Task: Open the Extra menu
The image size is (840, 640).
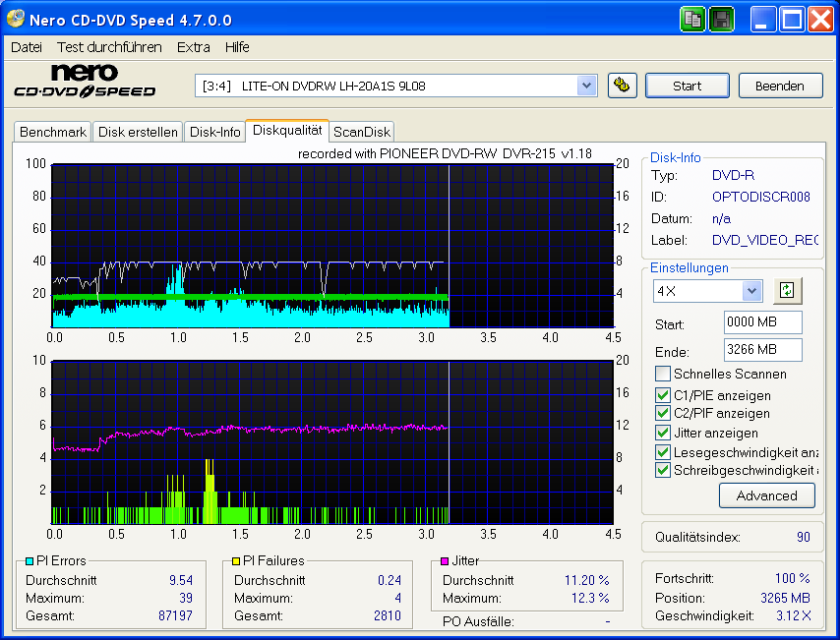Action: point(193,46)
